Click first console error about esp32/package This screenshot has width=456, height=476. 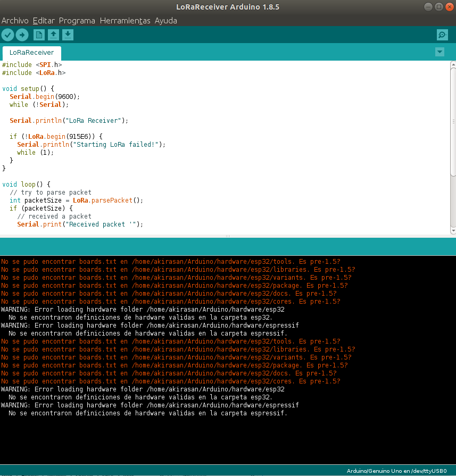click(175, 286)
